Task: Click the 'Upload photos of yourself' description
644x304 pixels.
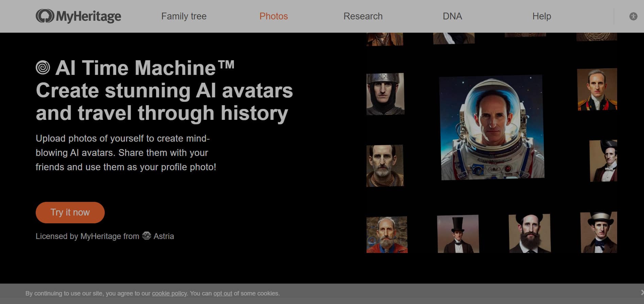Action: pos(126,153)
